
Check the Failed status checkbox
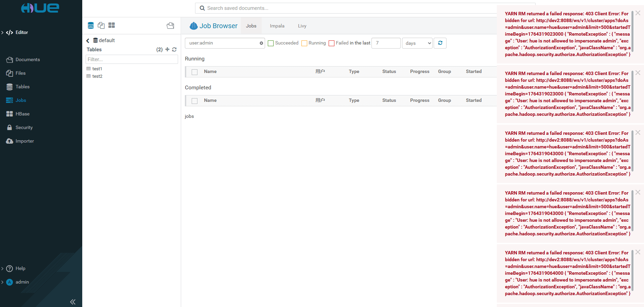[x=332, y=43]
